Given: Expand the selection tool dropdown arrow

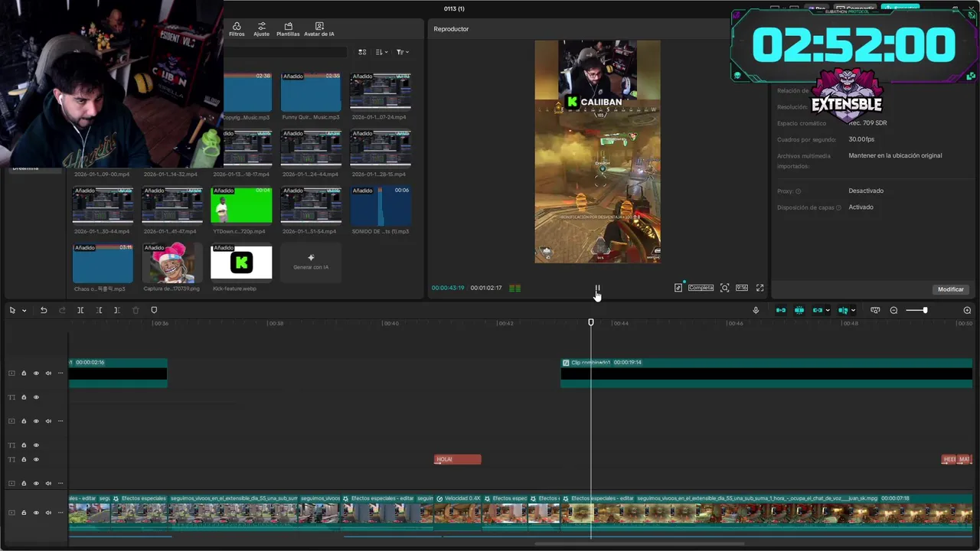Looking at the screenshot, I should [x=24, y=310].
